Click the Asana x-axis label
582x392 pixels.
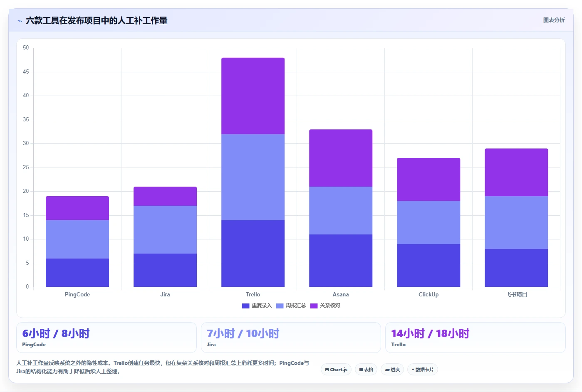click(x=341, y=294)
